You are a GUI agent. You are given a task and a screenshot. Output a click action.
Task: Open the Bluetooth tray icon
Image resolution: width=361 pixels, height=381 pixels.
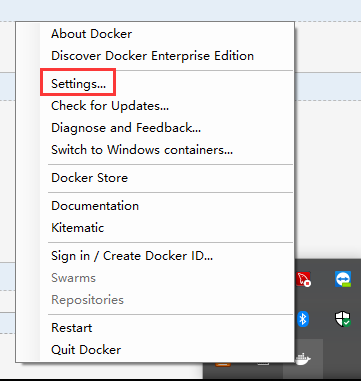point(303,319)
